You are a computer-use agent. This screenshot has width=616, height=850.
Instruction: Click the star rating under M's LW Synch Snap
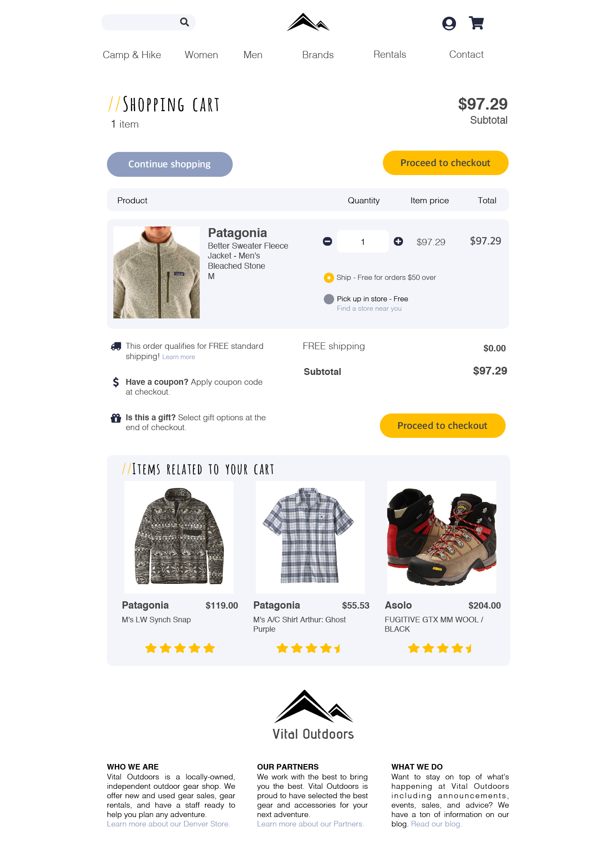[x=180, y=648]
